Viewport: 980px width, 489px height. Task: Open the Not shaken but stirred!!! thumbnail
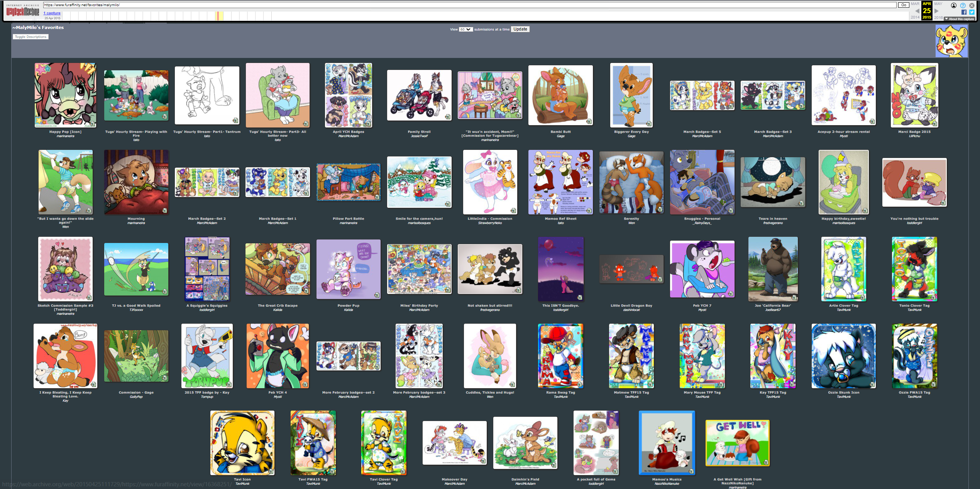(x=489, y=269)
